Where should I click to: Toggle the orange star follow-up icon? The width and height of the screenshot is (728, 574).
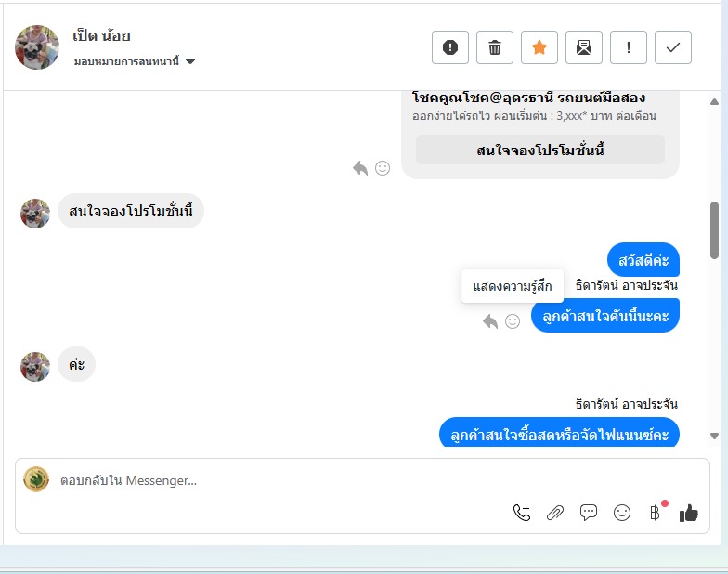point(539,46)
